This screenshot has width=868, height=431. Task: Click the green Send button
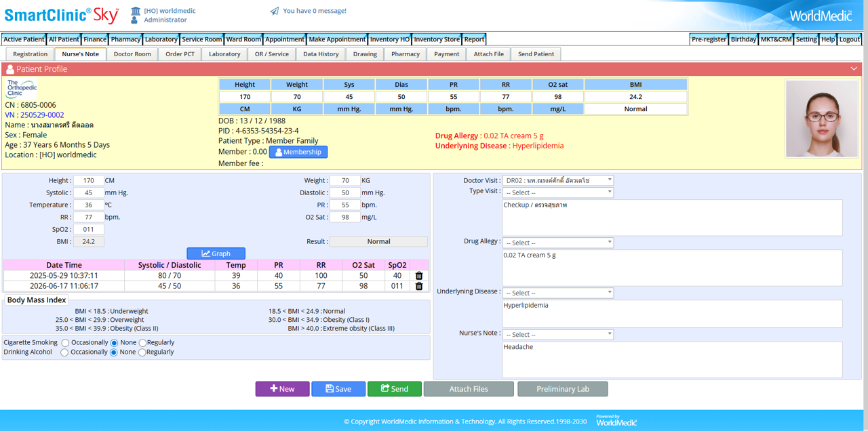coord(395,389)
